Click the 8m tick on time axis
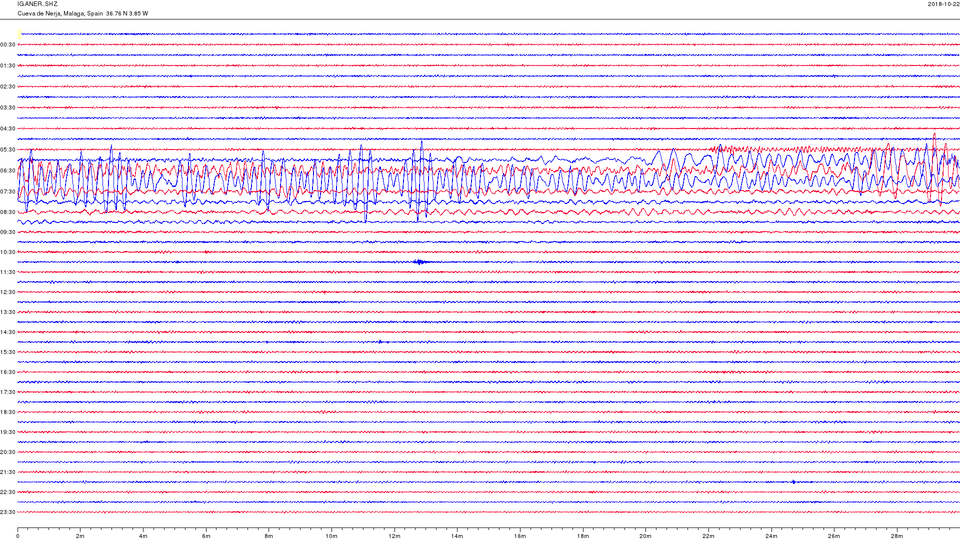 (269, 536)
